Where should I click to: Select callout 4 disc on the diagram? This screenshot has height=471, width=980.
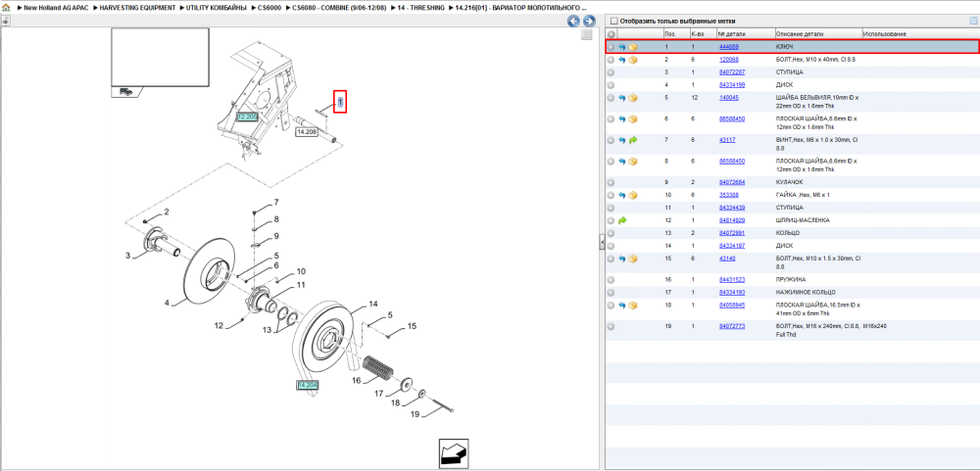(167, 304)
